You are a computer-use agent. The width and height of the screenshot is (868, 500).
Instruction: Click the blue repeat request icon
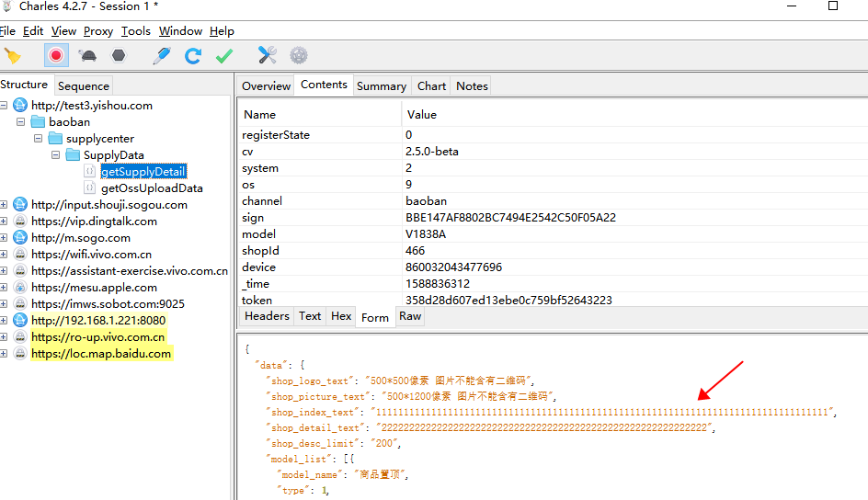(193, 55)
